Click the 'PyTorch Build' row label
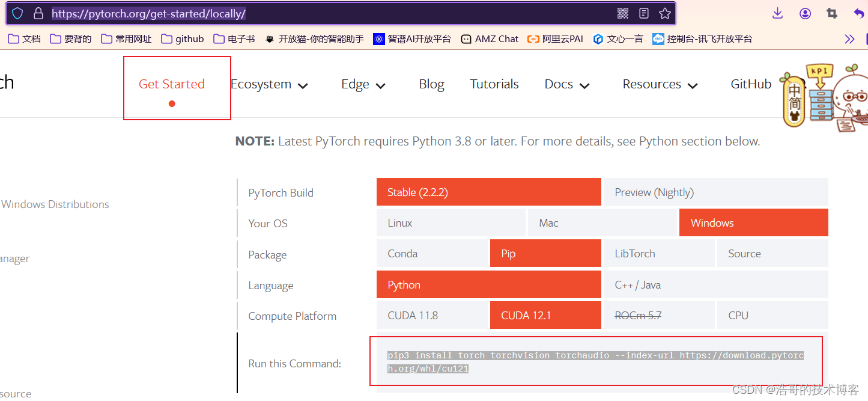868x401 pixels. coord(281,193)
